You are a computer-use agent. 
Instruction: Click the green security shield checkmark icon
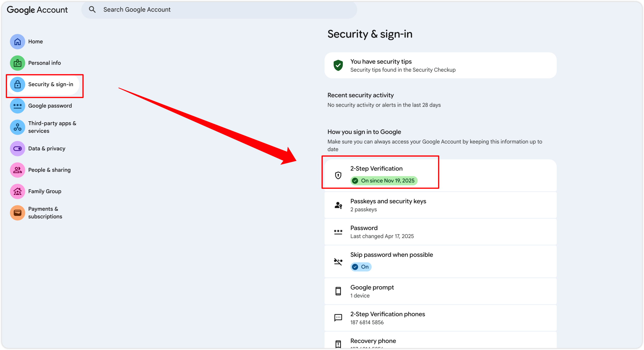[338, 65]
